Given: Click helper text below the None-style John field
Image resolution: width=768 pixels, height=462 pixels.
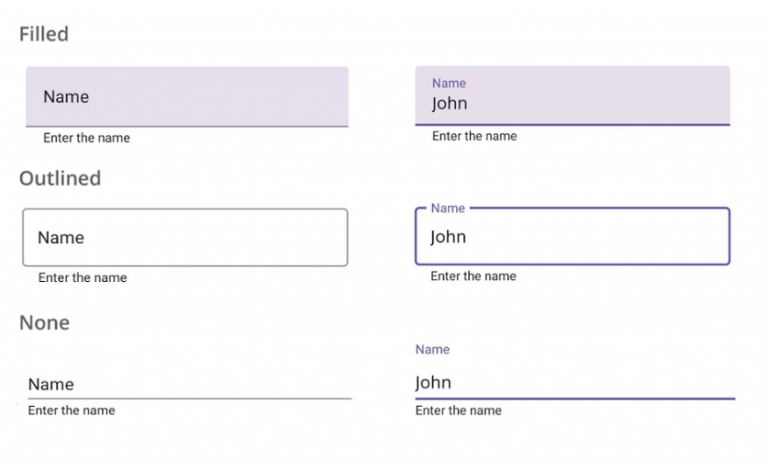Looking at the screenshot, I should [x=458, y=411].
